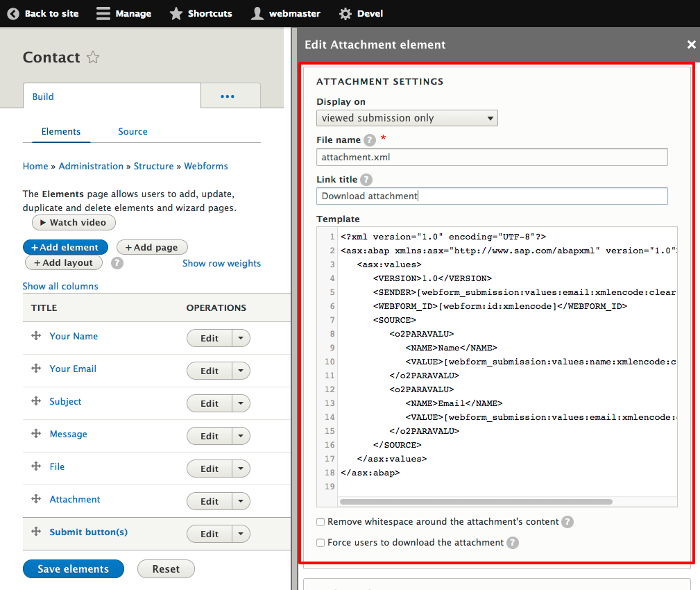Image resolution: width=700 pixels, height=590 pixels.
Task: Open the Display on dropdown
Action: pyautogui.click(x=407, y=117)
